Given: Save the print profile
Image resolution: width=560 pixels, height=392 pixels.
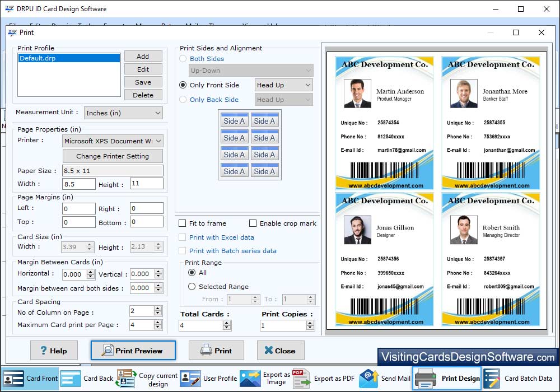Looking at the screenshot, I should tap(143, 82).
